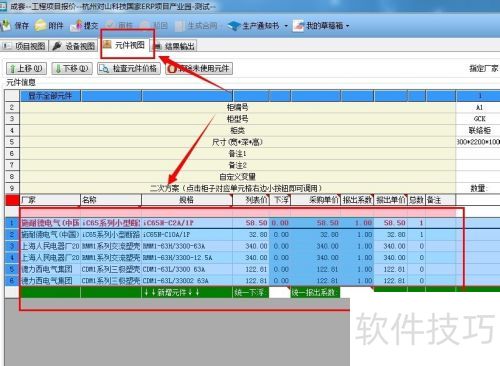Viewport: 500px width, 366px height.
Task: Click the 柜型号 row label
Action: 237,119
